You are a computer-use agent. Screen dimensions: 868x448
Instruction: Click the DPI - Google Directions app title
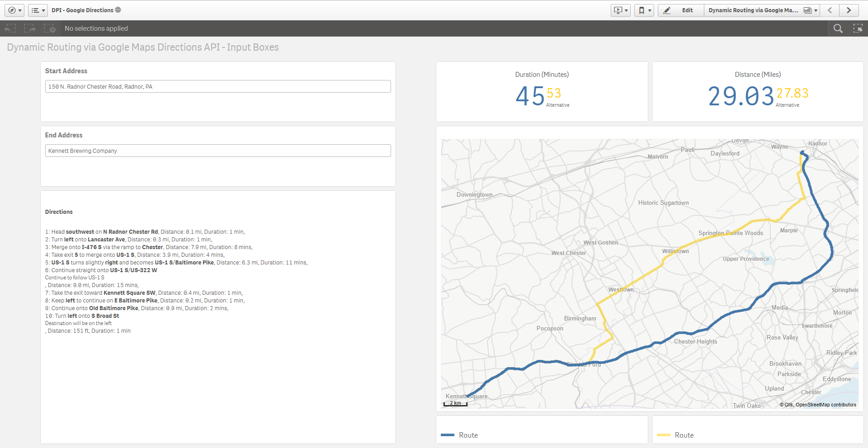pos(82,10)
